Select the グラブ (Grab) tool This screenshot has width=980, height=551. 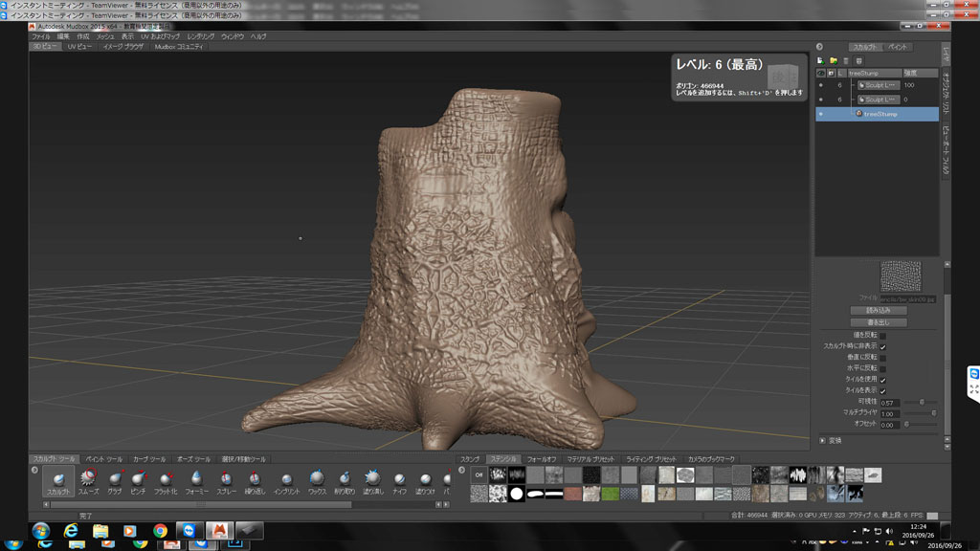[115, 479]
